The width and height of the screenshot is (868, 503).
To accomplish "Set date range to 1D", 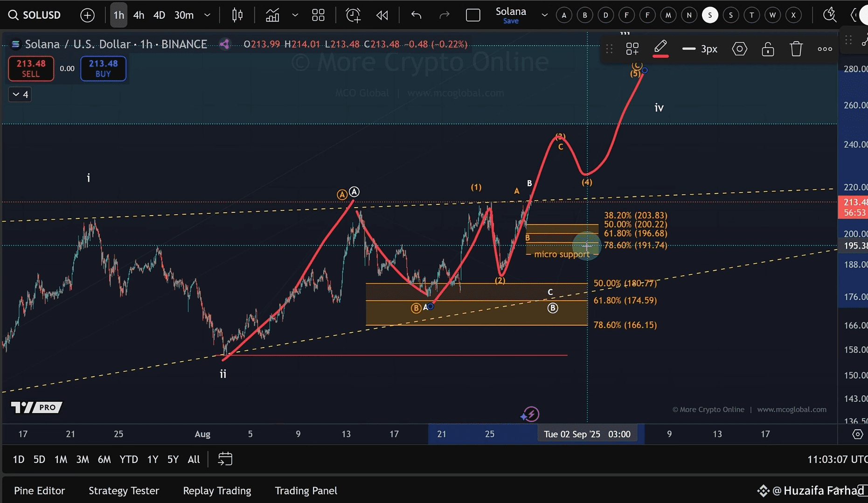I will [x=18, y=459].
